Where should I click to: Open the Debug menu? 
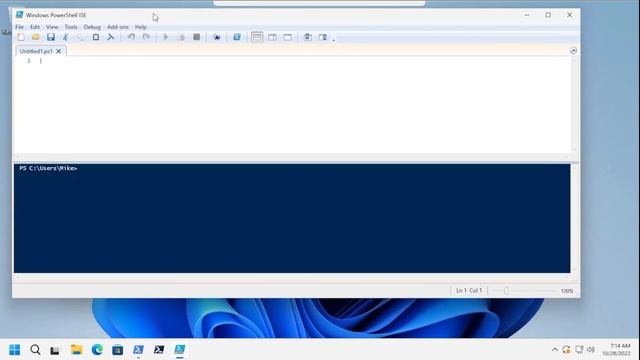(x=92, y=27)
